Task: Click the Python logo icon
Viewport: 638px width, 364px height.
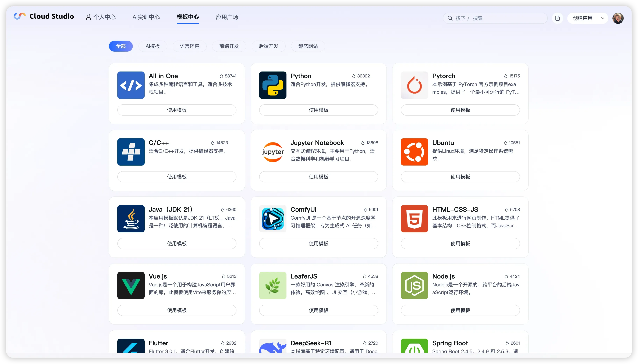Action: click(272, 85)
